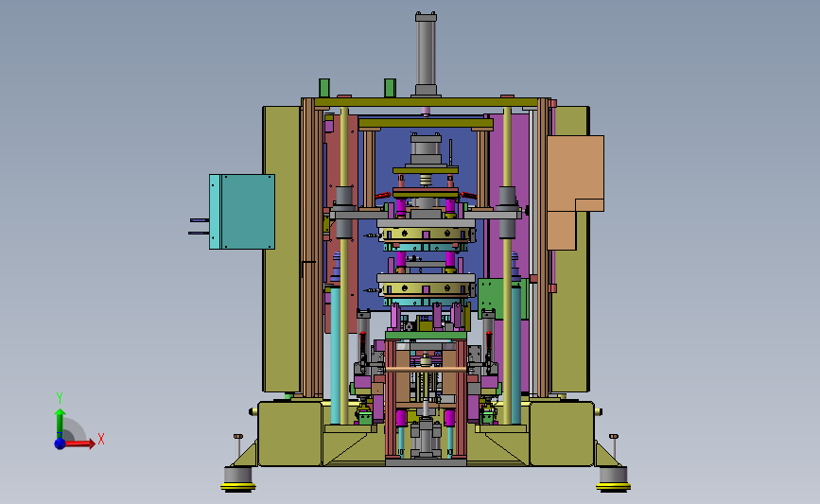
Task: Select the upper yellow ring fixture
Action: pos(426,233)
